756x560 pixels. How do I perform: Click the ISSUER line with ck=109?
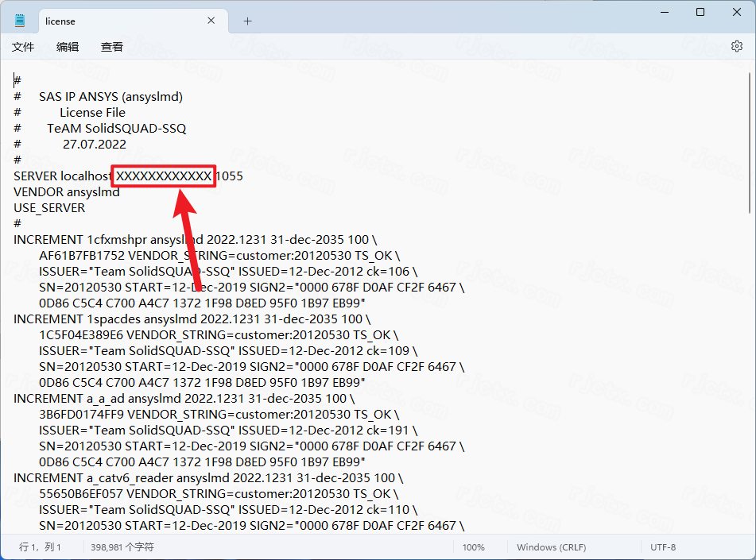tap(228, 351)
